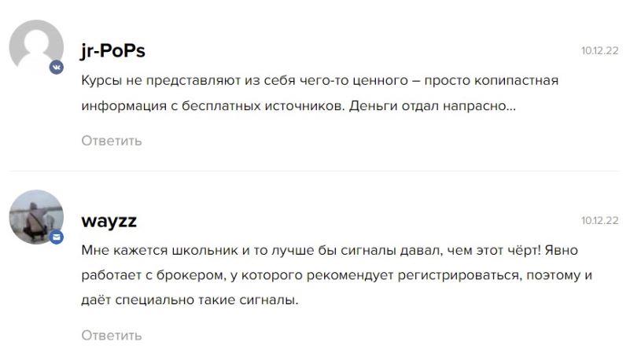Click the VK badge on jr-PoPs avatar

coord(57,68)
